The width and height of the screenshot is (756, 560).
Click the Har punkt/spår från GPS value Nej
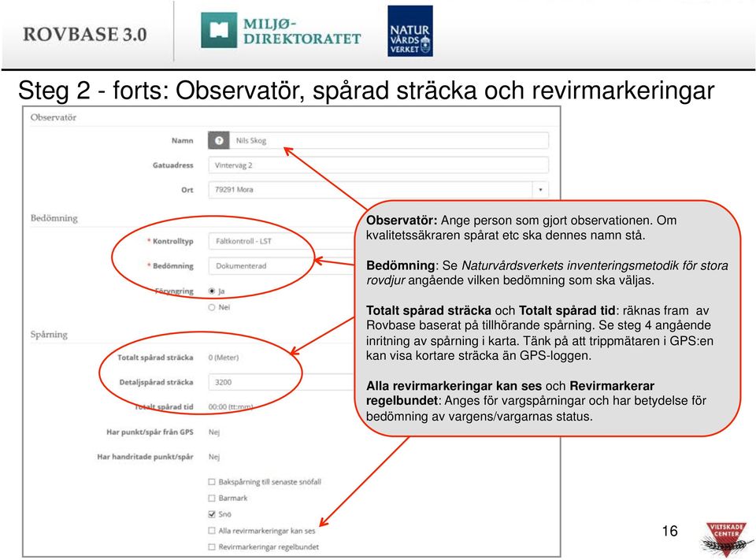pyautogui.click(x=214, y=432)
